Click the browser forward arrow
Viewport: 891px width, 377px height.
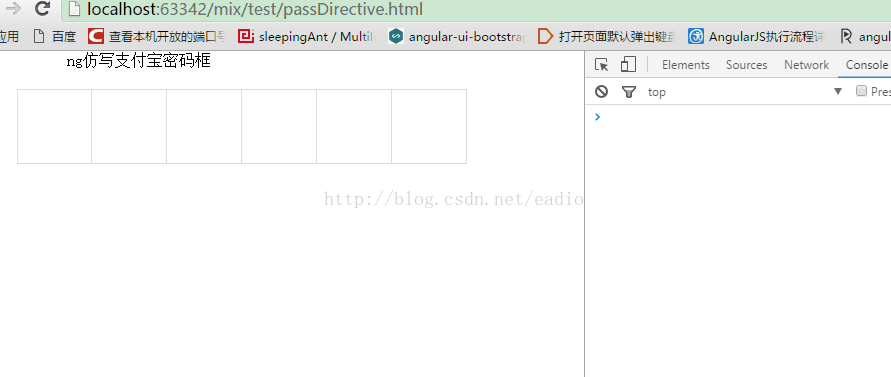[x=13, y=9]
